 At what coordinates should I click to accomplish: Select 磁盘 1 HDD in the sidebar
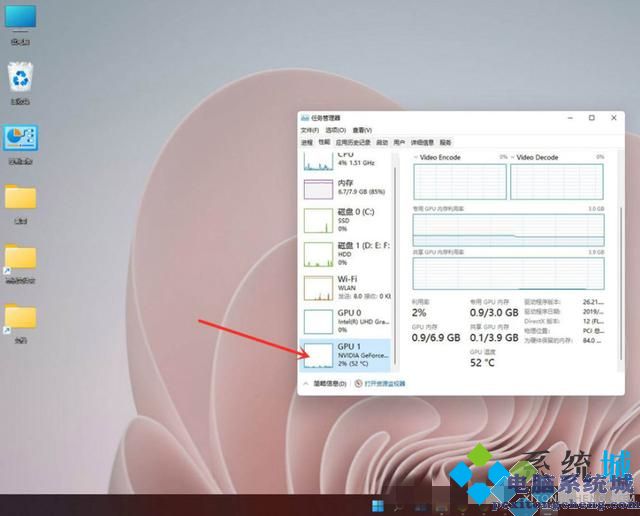(345, 254)
